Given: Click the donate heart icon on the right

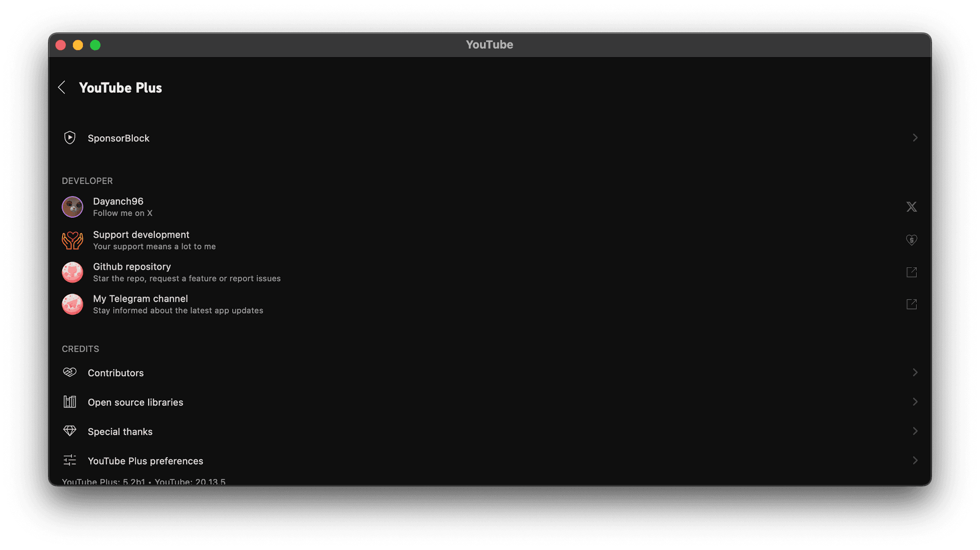Looking at the screenshot, I should [911, 240].
